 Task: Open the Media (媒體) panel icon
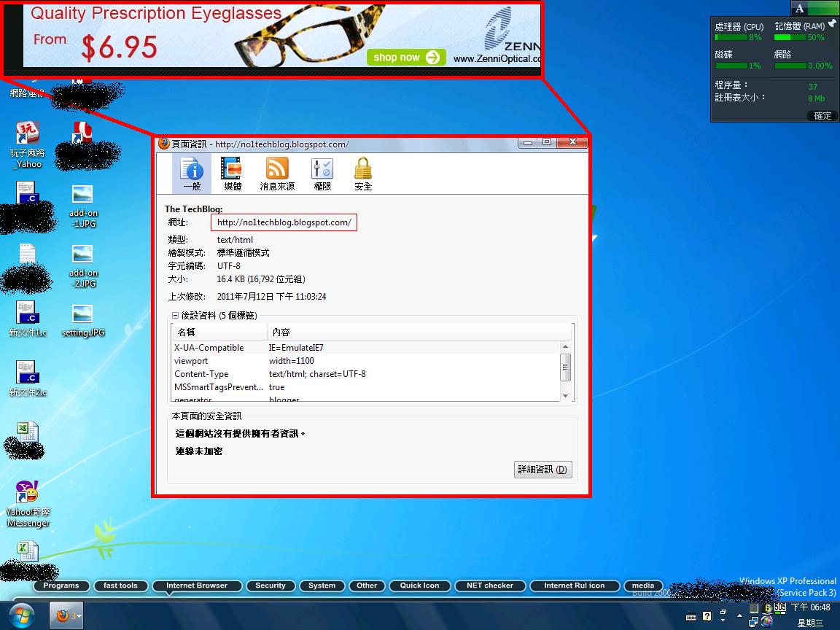coord(232,174)
